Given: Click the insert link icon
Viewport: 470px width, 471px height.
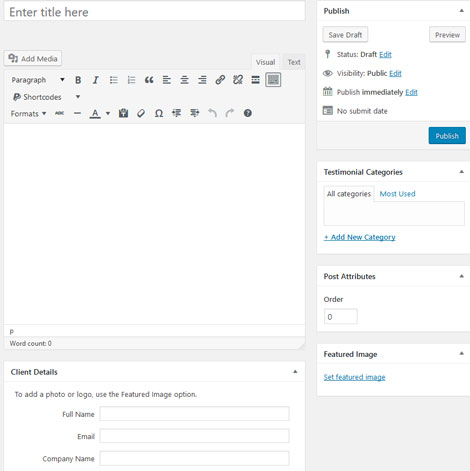Looking at the screenshot, I should 220,80.
